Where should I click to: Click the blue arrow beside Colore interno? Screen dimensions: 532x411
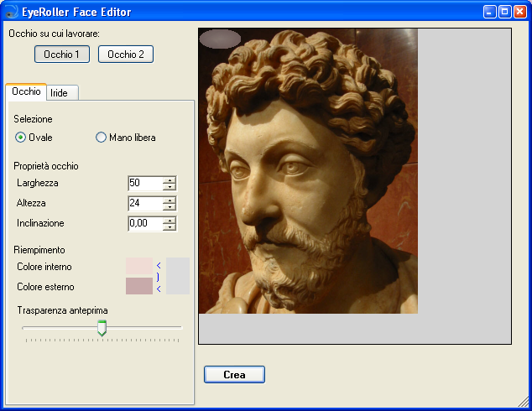coord(159,266)
